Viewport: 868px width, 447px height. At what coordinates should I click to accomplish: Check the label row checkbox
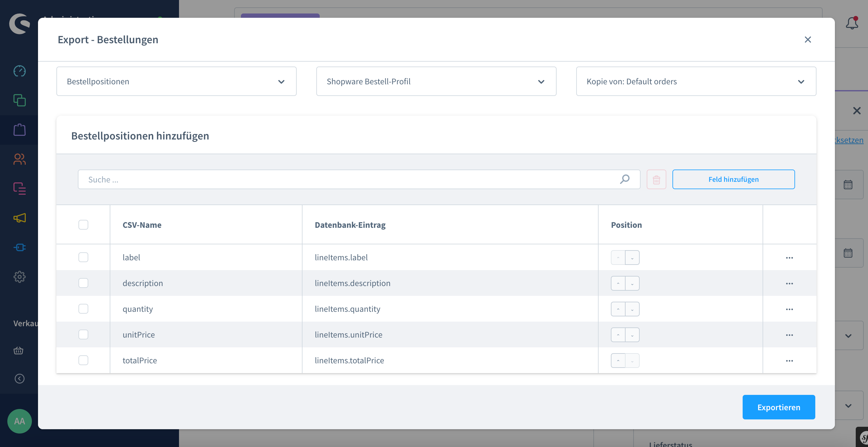pyautogui.click(x=83, y=257)
